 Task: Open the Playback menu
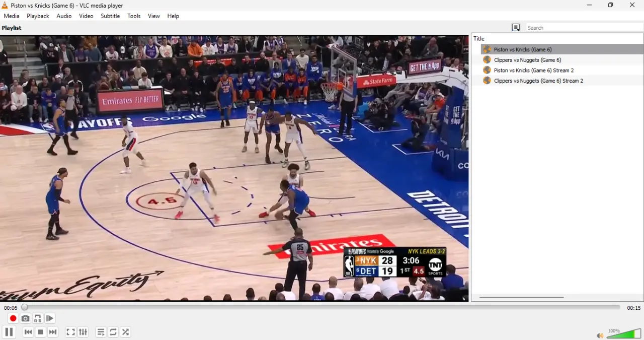pos(38,16)
